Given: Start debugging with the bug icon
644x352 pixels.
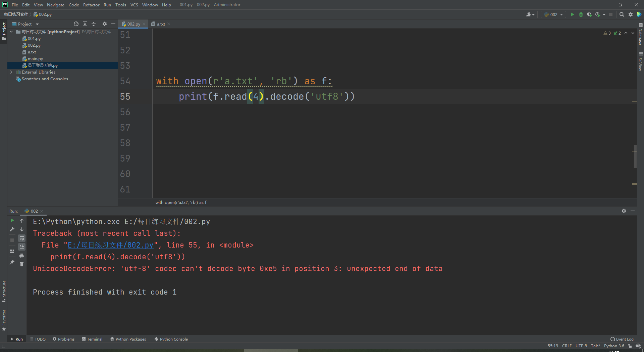Looking at the screenshot, I should (581, 14).
